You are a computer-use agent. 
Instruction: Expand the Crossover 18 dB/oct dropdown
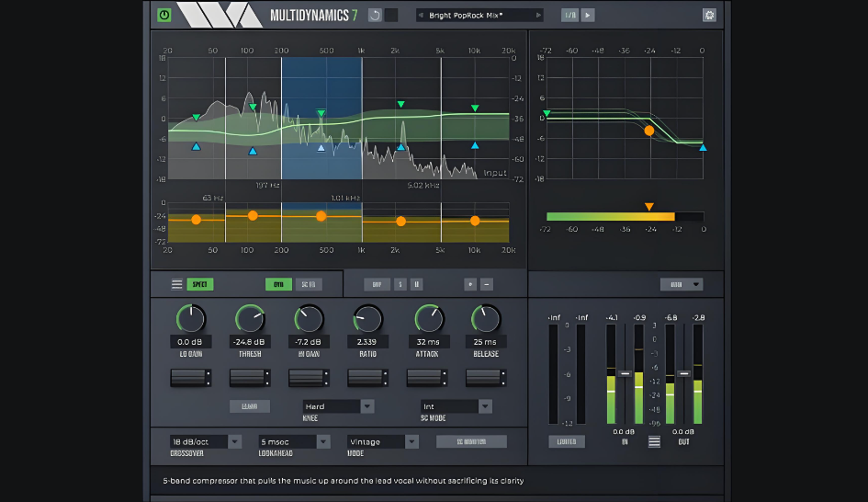(x=206, y=441)
